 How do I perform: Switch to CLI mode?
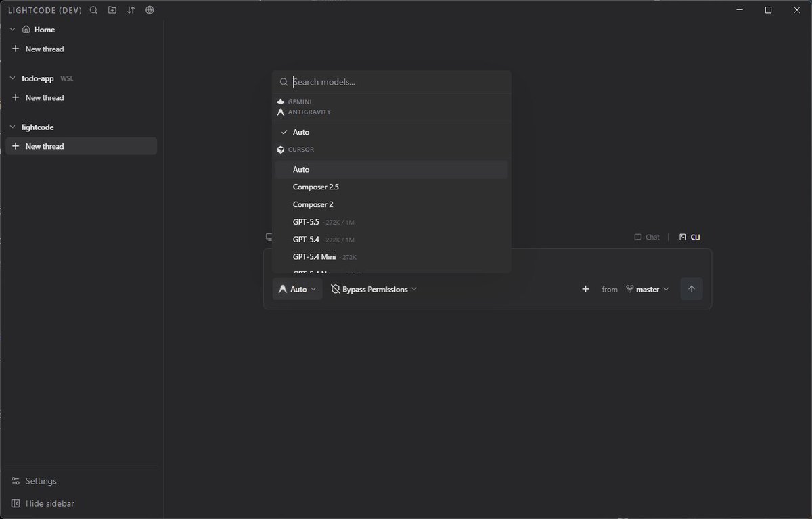pyautogui.click(x=690, y=238)
